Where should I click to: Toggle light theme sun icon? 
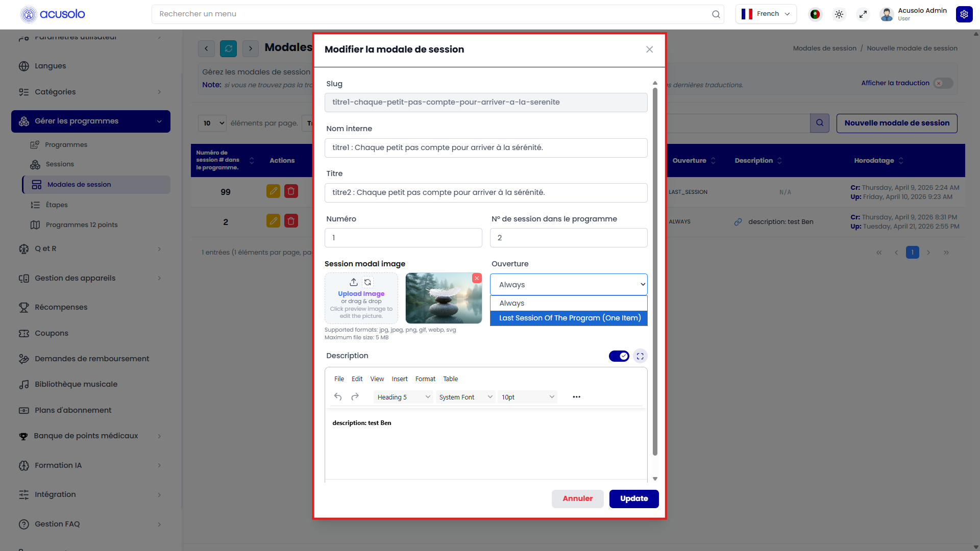click(839, 14)
